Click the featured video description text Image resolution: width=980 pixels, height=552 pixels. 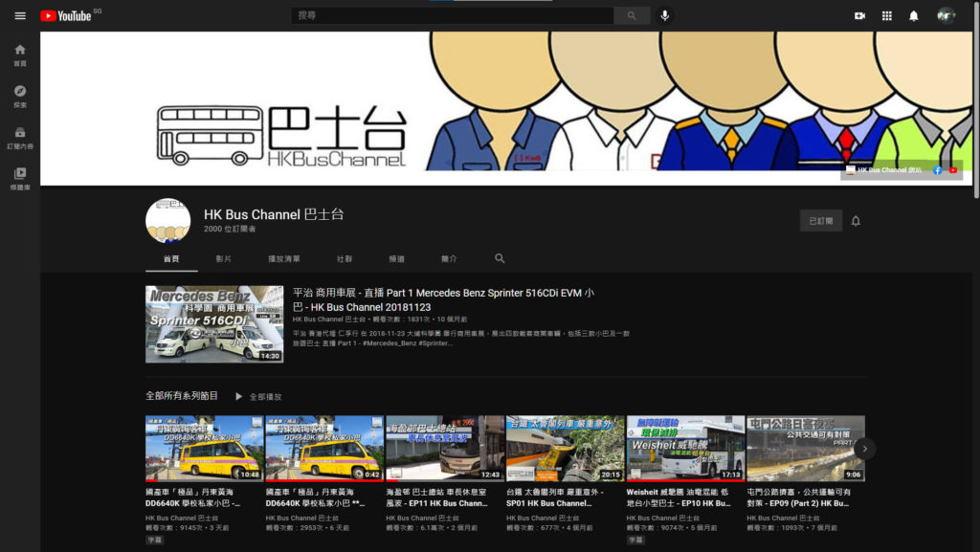click(x=461, y=339)
